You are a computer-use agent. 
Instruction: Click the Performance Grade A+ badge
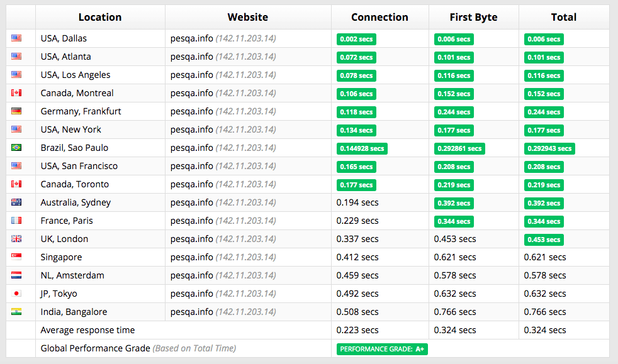tap(382, 349)
